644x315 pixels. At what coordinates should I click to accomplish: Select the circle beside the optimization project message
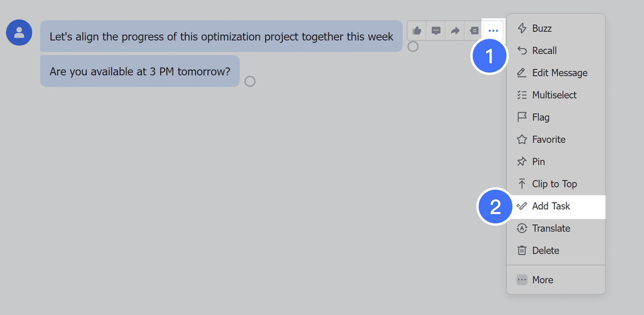click(x=413, y=46)
